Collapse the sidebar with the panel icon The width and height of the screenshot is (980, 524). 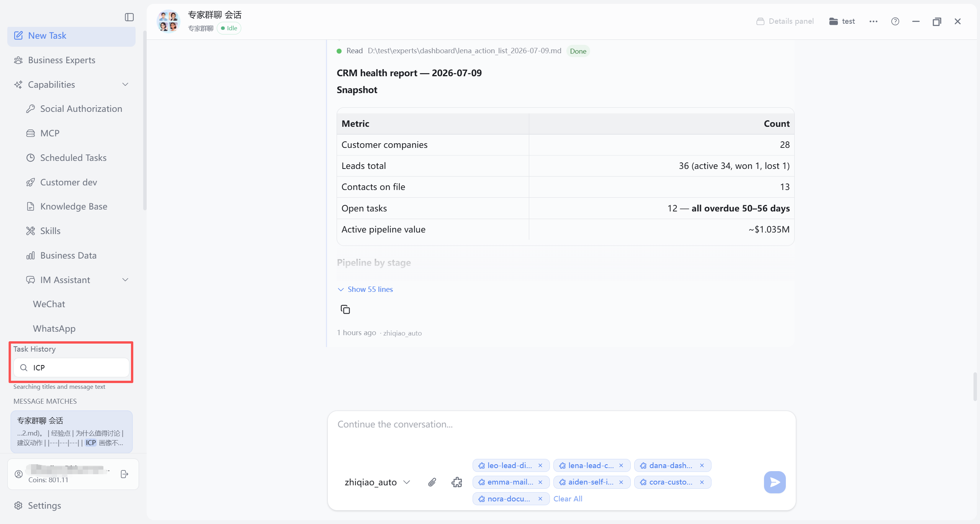tap(129, 17)
